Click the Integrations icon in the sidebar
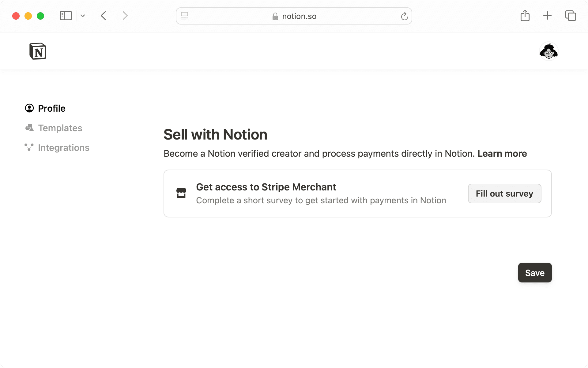 pyautogui.click(x=29, y=147)
